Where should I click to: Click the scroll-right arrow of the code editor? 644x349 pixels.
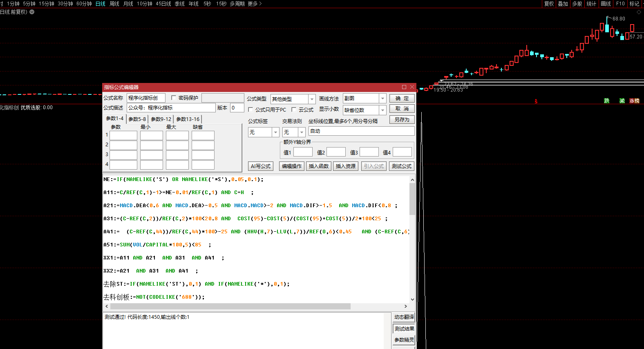(405, 306)
